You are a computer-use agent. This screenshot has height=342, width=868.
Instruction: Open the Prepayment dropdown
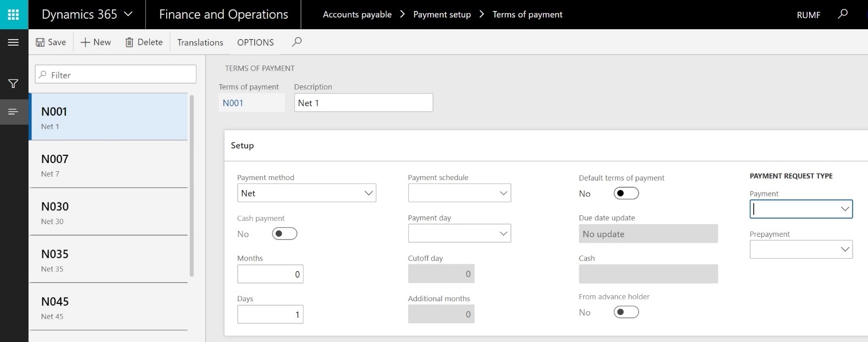[x=845, y=249]
